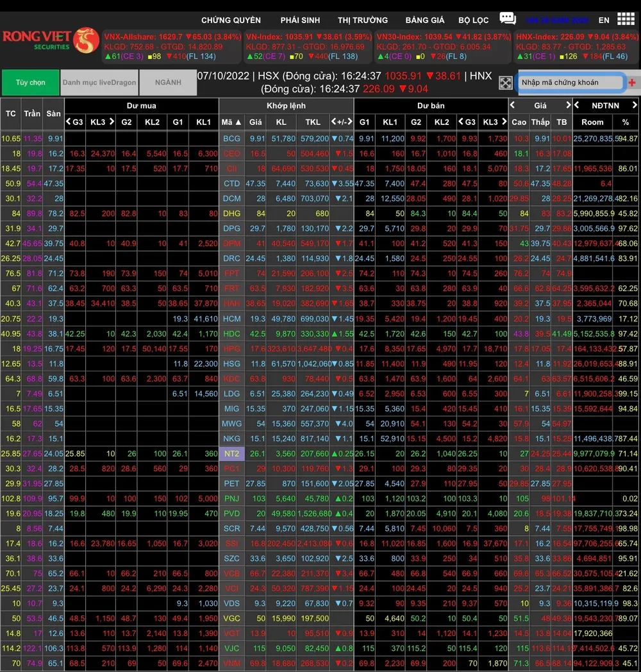641x672 pixels.
Task: Open the HPG stock symbol
Action: (x=231, y=348)
